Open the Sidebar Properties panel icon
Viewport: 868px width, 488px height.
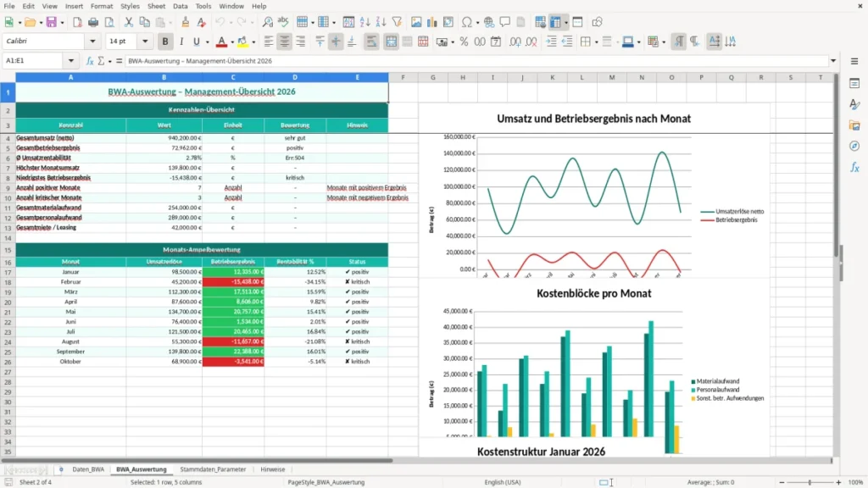pos(854,83)
